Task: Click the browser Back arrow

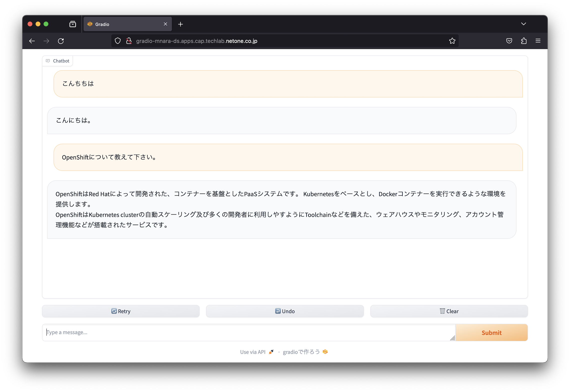Action: pos(32,41)
